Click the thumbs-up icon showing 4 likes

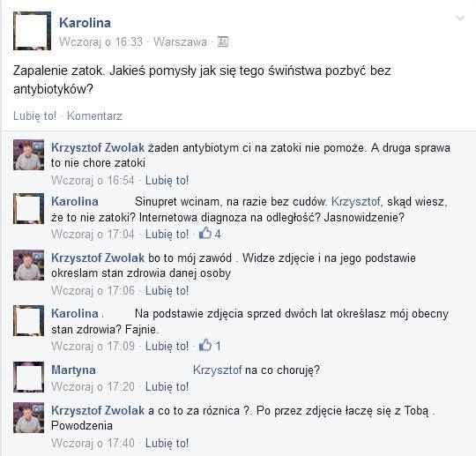pyautogui.click(x=205, y=234)
